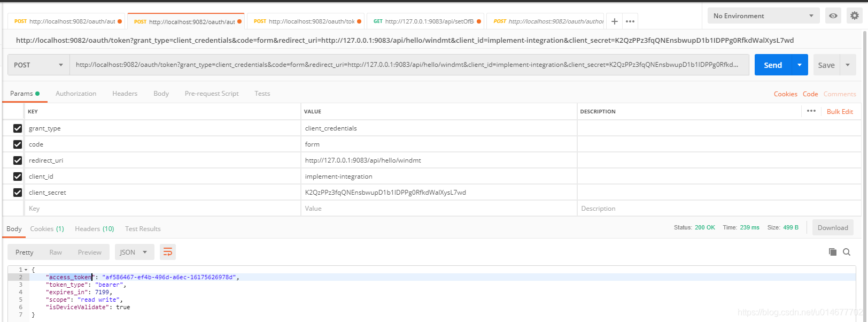
Task: Switch to the Authorization tab
Action: pos(76,94)
